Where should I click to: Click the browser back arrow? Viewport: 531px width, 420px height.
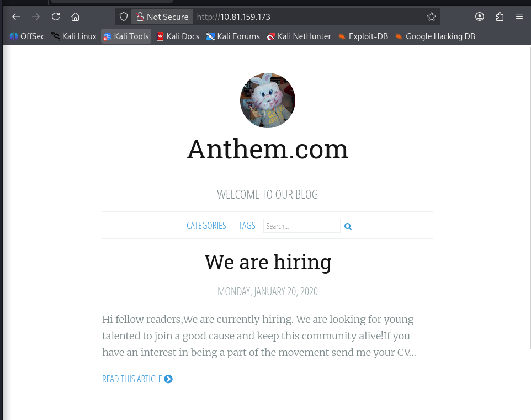[16, 17]
